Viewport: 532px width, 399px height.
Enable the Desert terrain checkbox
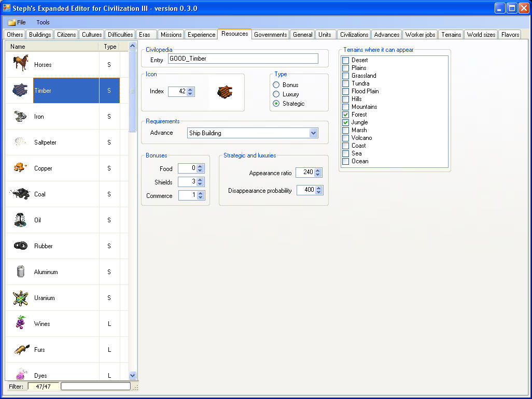346,60
